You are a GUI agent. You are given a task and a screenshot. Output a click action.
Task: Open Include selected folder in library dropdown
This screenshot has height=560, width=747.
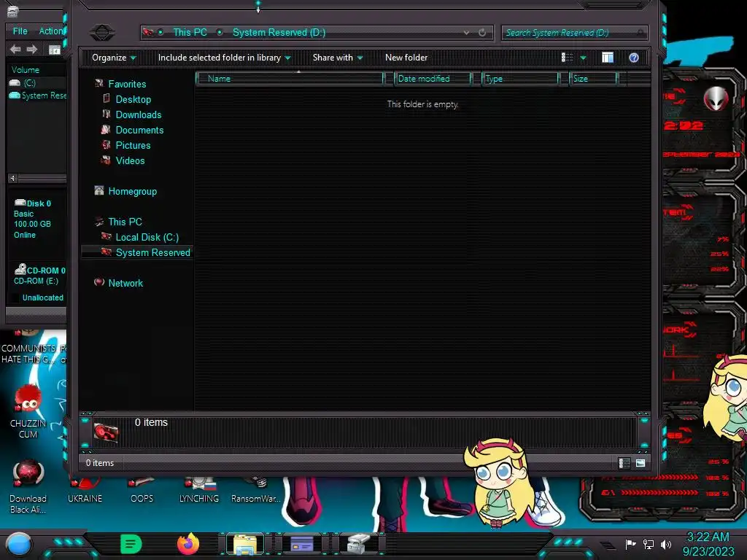[x=225, y=58]
